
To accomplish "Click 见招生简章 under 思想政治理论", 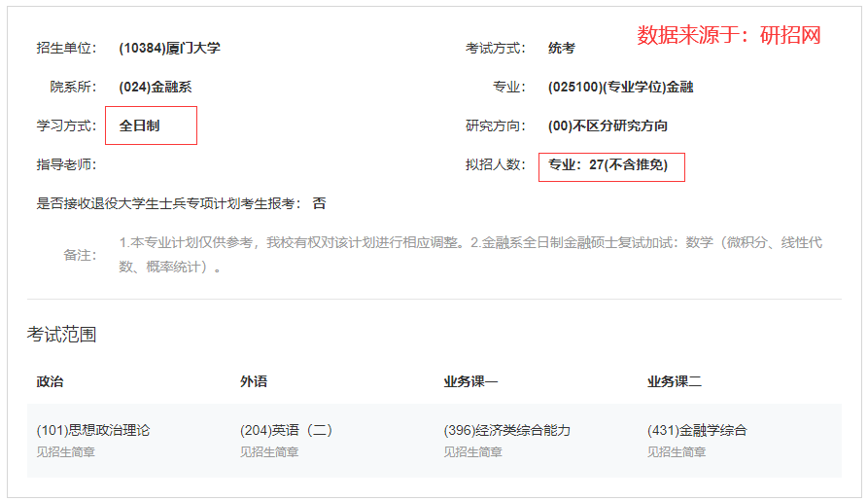I will click(66, 452).
